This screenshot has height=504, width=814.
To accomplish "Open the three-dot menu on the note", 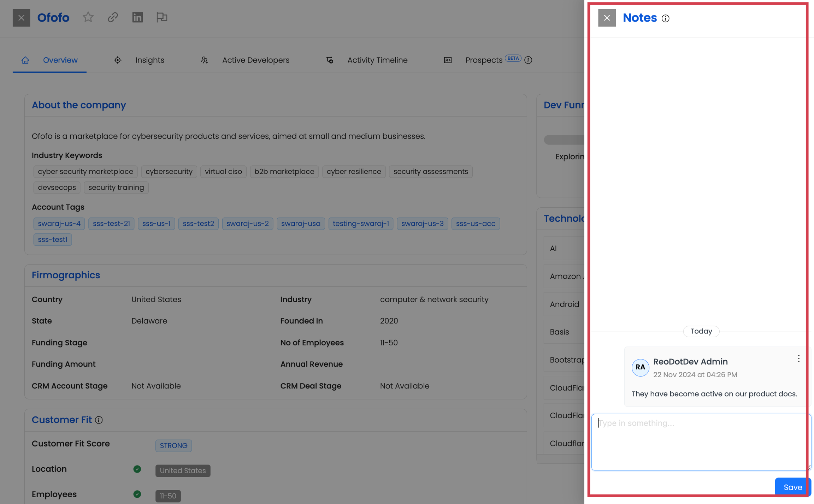I will (798, 359).
